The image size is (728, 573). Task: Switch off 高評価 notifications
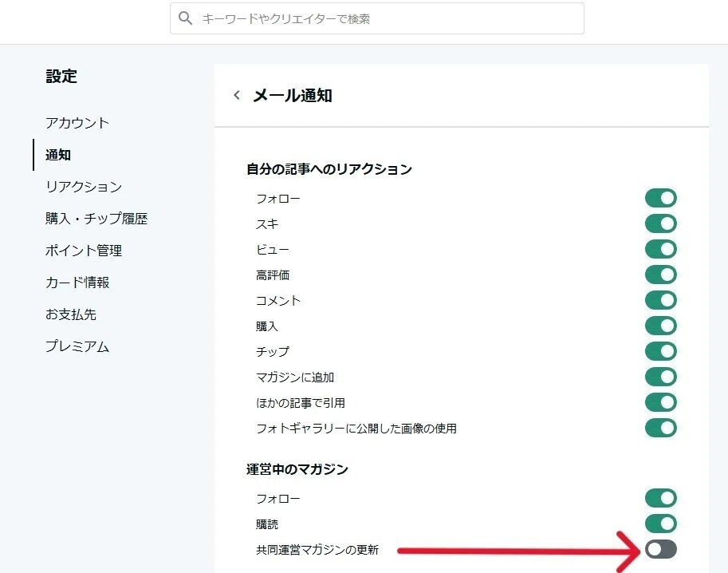coord(661,275)
